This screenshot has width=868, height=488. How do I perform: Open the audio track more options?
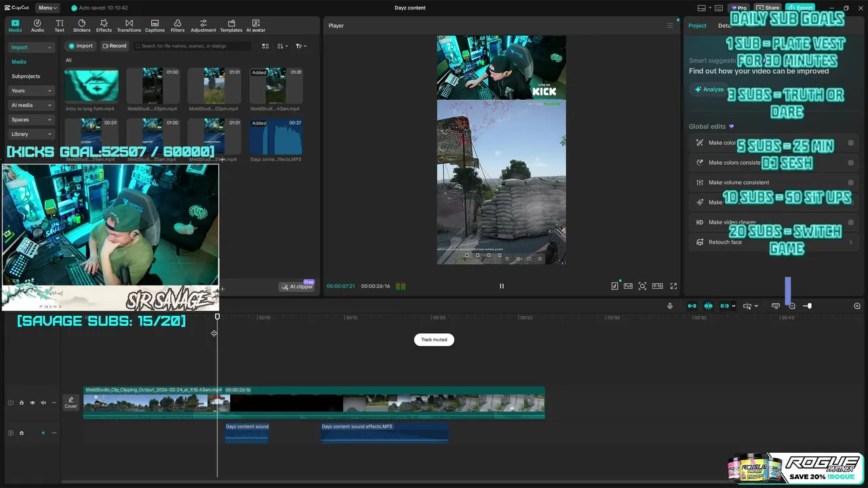pyautogui.click(x=54, y=433)
